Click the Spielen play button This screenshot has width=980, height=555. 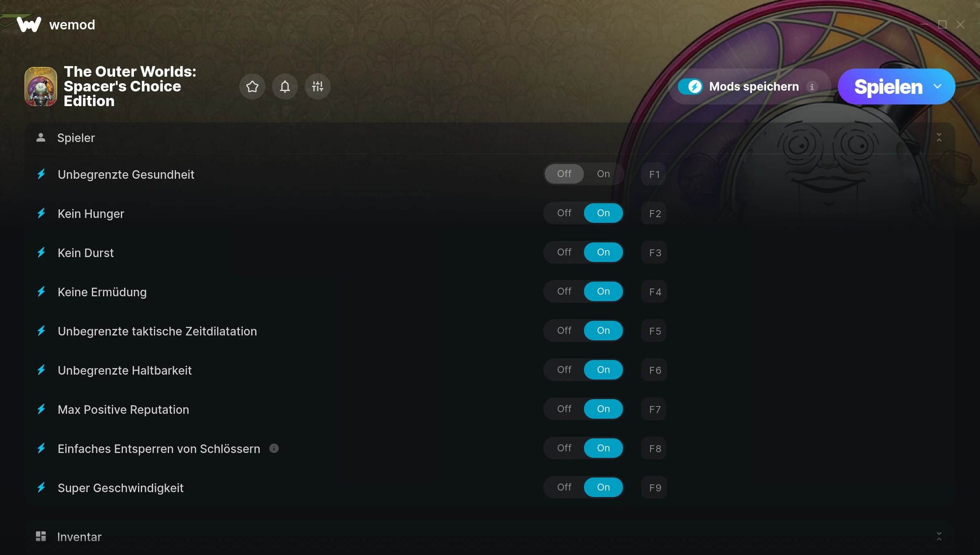pos(888,87)
